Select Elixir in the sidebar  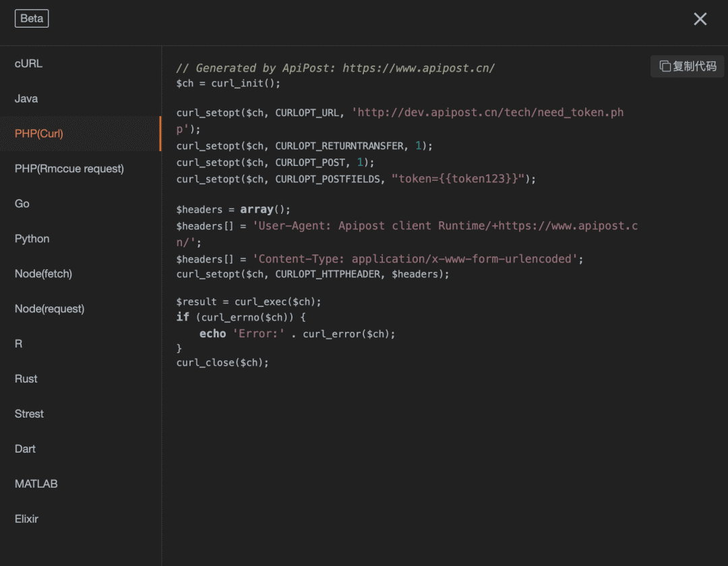(81, 519)
